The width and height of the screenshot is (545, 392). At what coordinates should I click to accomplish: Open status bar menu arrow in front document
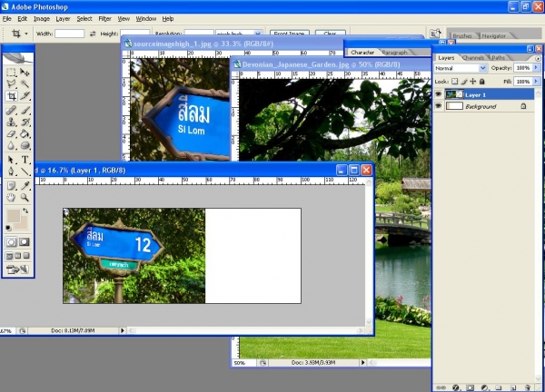(123, 330)
